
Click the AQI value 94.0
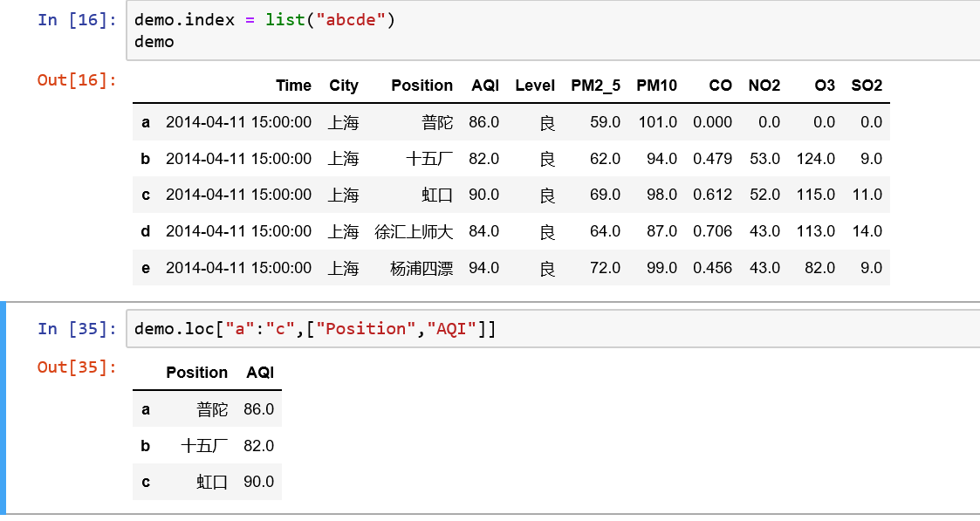[x=483, y=268]
